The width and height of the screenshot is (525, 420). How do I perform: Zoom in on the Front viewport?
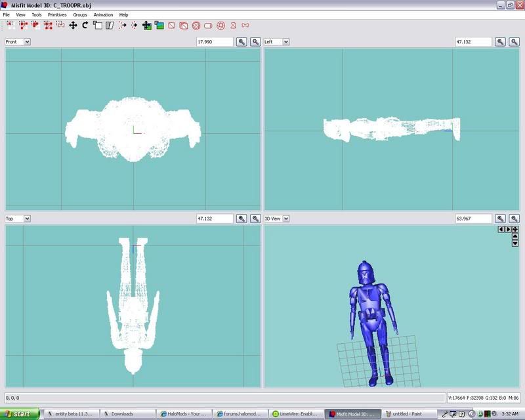pos(241,42)
